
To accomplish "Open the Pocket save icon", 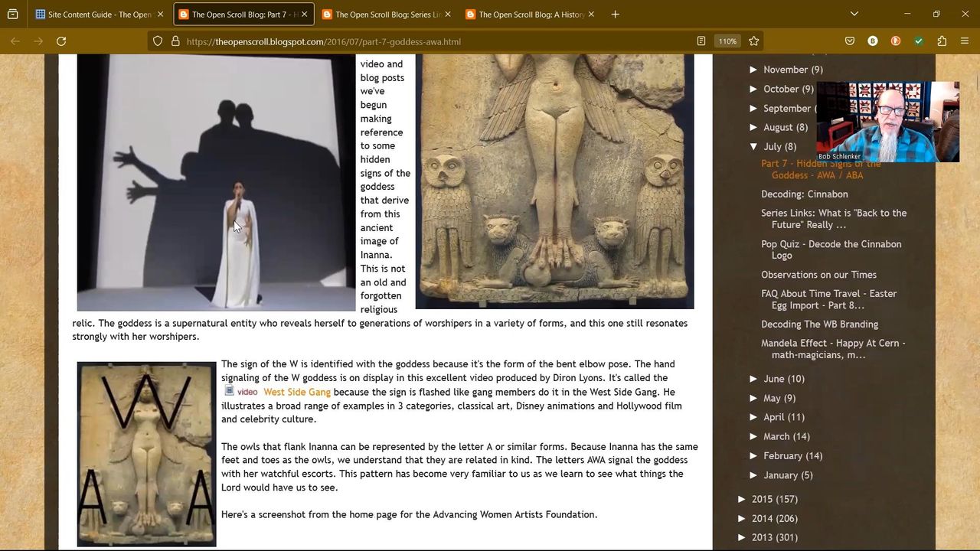I will [x=850, y=41].
